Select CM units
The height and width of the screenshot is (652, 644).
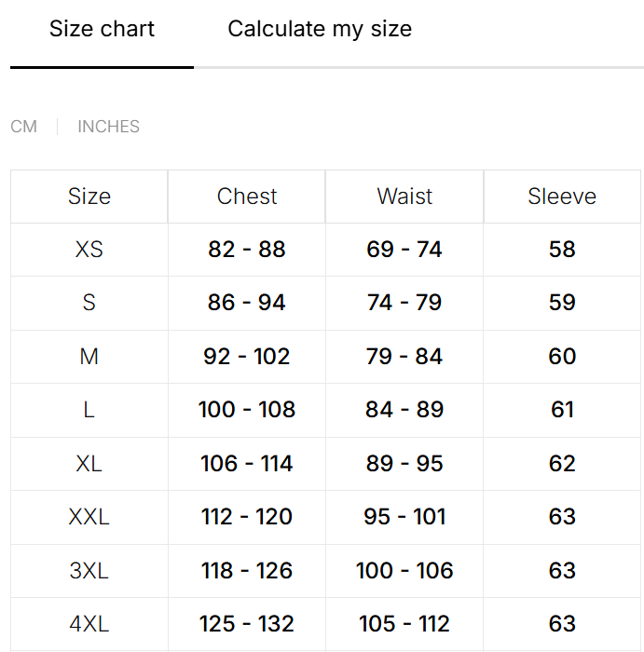23,127
